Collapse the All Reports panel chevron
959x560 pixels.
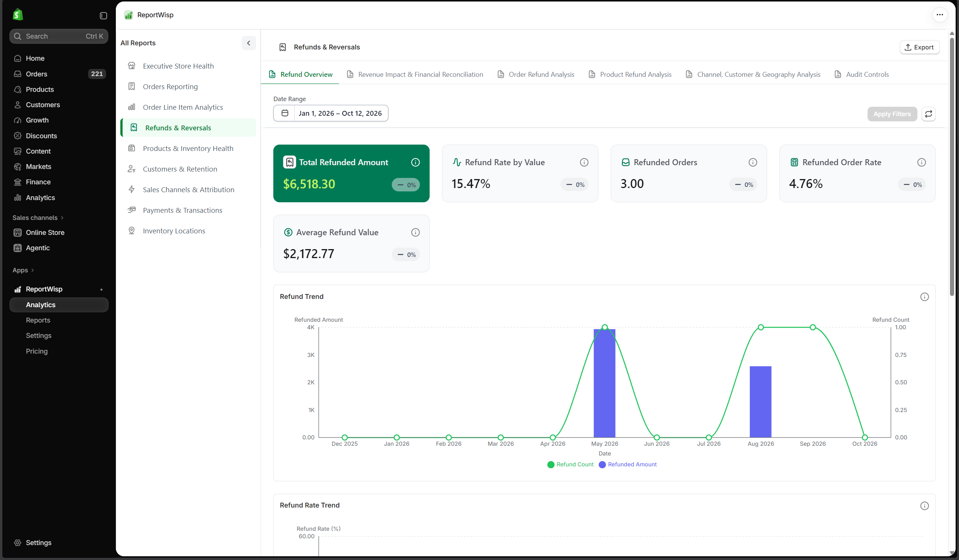tap(249, 43)
